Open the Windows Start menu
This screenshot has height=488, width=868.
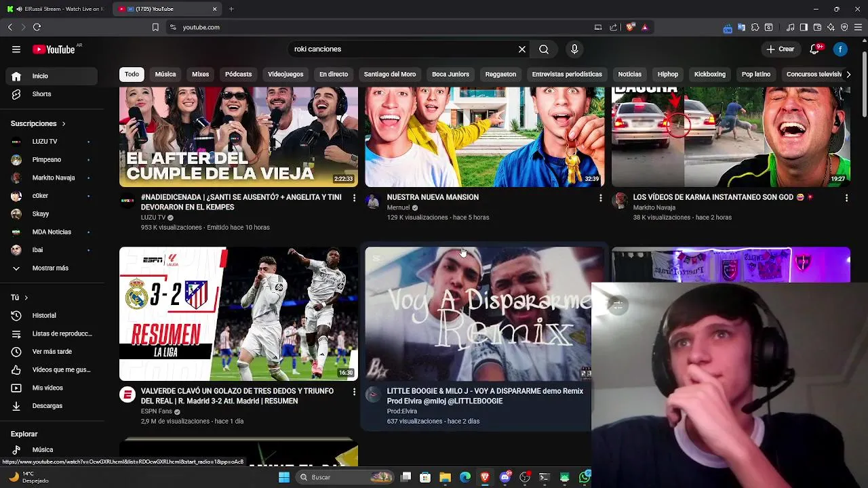(284, 477)
